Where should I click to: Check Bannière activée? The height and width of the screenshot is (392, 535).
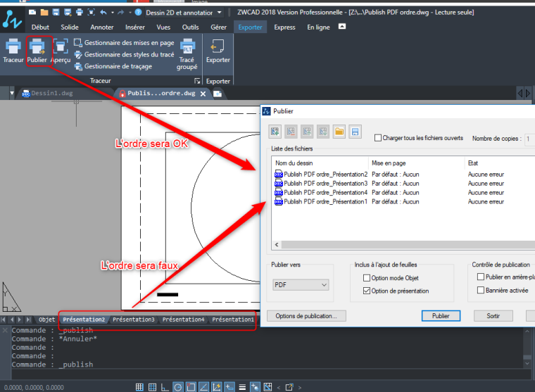(480, 290)
